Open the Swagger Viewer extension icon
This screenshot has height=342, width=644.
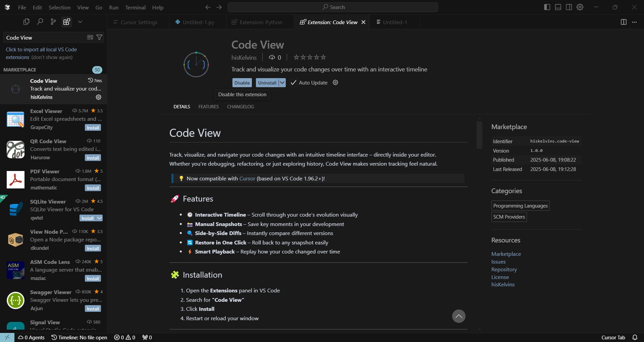pyautogui.click(x=15, y=300)
